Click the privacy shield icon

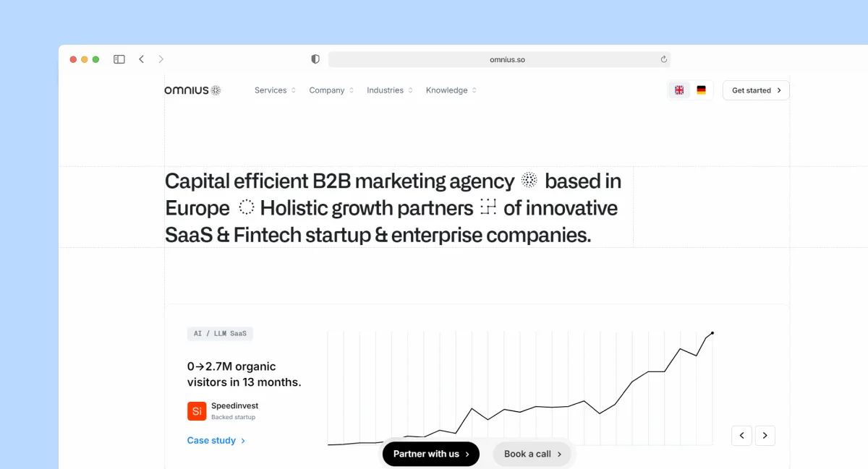315,59
